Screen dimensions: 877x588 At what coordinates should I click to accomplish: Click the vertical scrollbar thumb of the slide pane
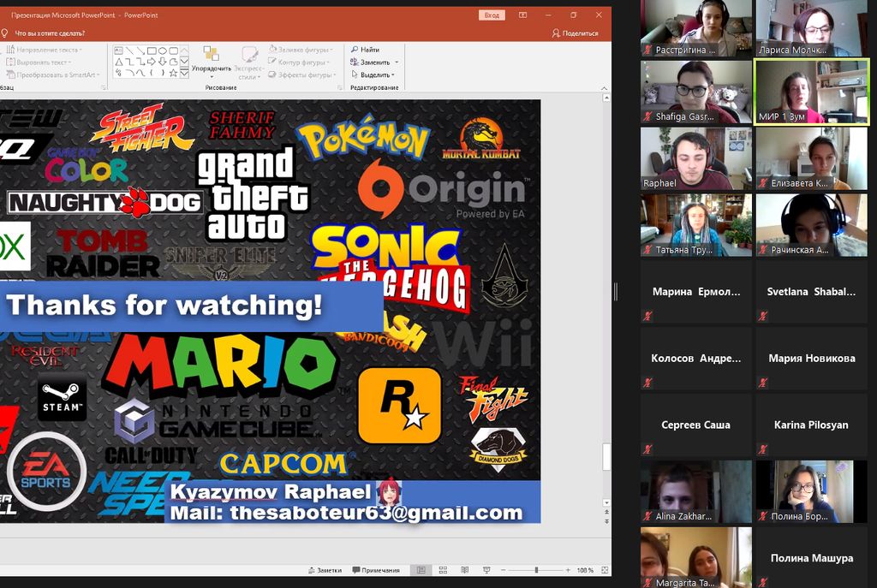[x=606, y=458]
